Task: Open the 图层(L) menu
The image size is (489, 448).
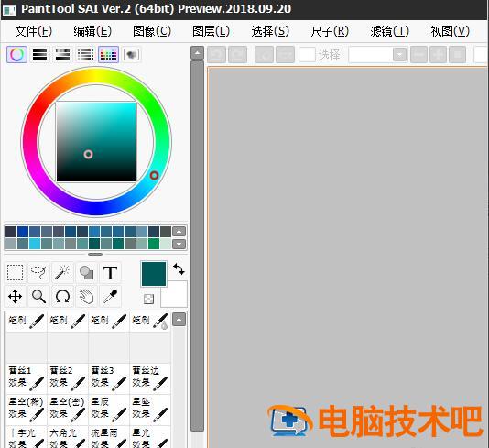Action: pos(212,31)
